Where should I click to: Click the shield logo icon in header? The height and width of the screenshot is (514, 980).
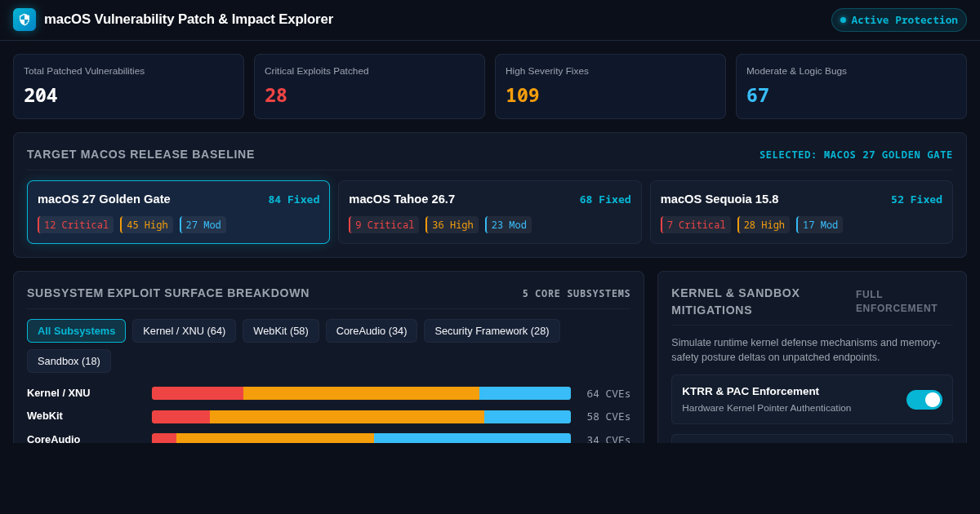[x=24, y=20]
